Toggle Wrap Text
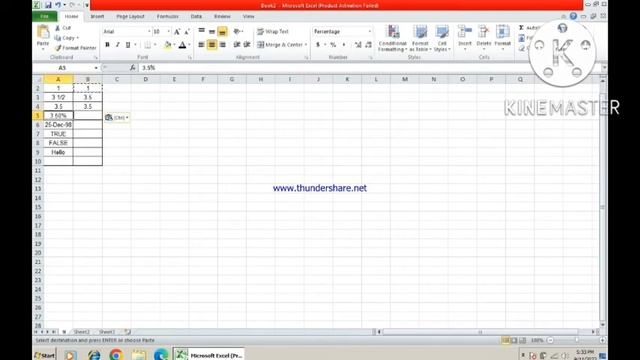Screen dimensions: 640x360 (273, 31)
